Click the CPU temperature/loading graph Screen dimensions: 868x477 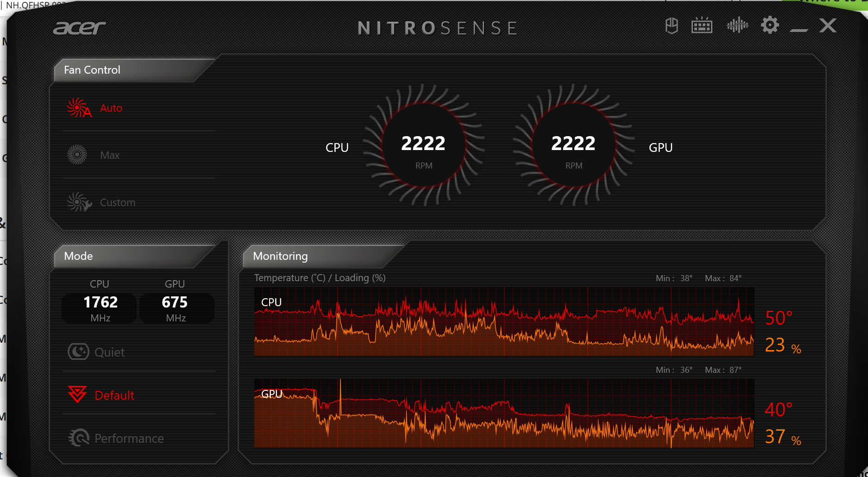[504, 321]
